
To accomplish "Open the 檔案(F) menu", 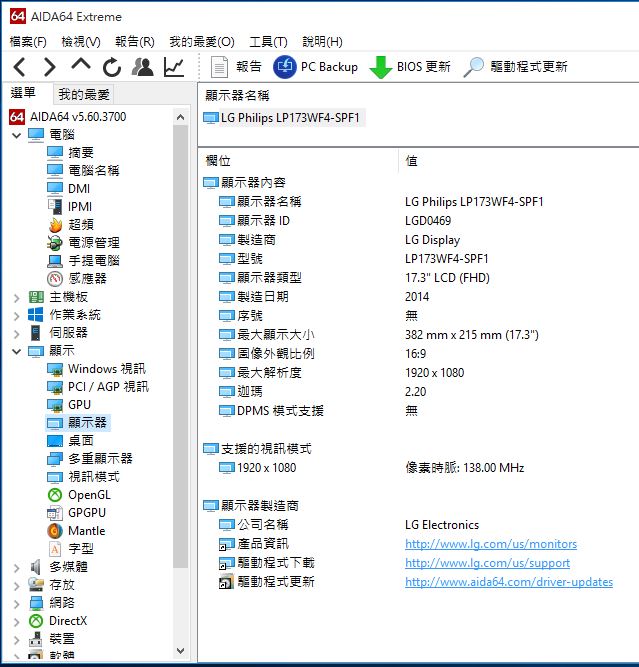I will 28,42.
